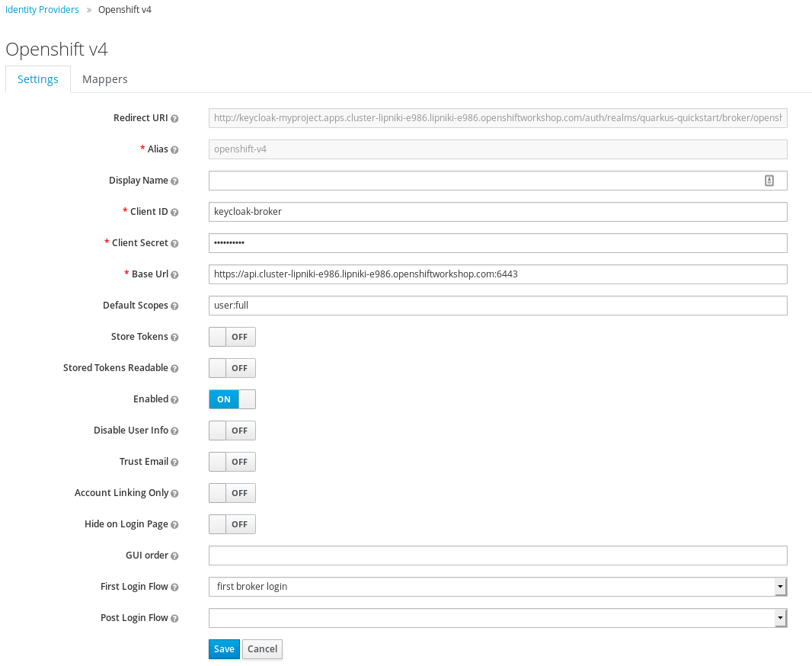812x666 pixels.
Task: Click help icon next to GUI order
Action: pos(174,556)
